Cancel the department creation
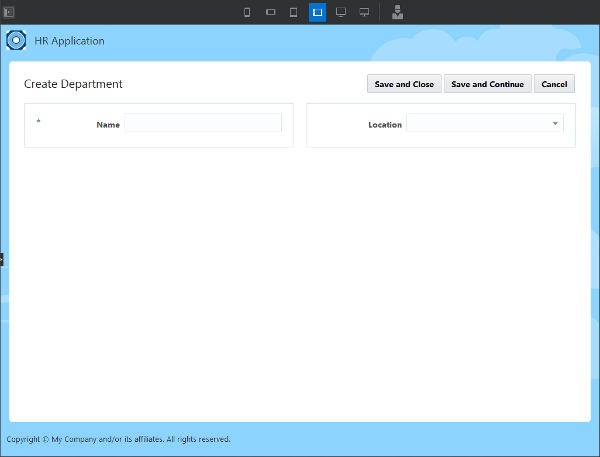The width and height of the screenshot is (600, 457). [554, 84]
